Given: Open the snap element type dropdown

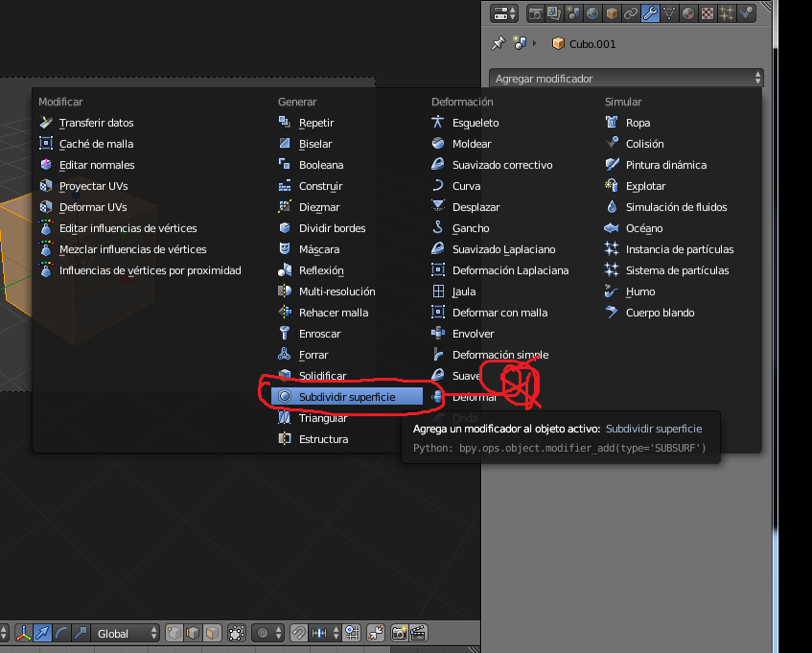Looking at the screenshot, I should pos(325,633).
